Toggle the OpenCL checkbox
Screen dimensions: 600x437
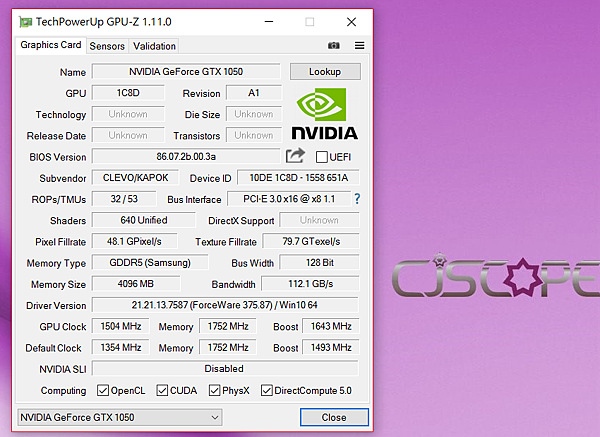pos(103,390)
